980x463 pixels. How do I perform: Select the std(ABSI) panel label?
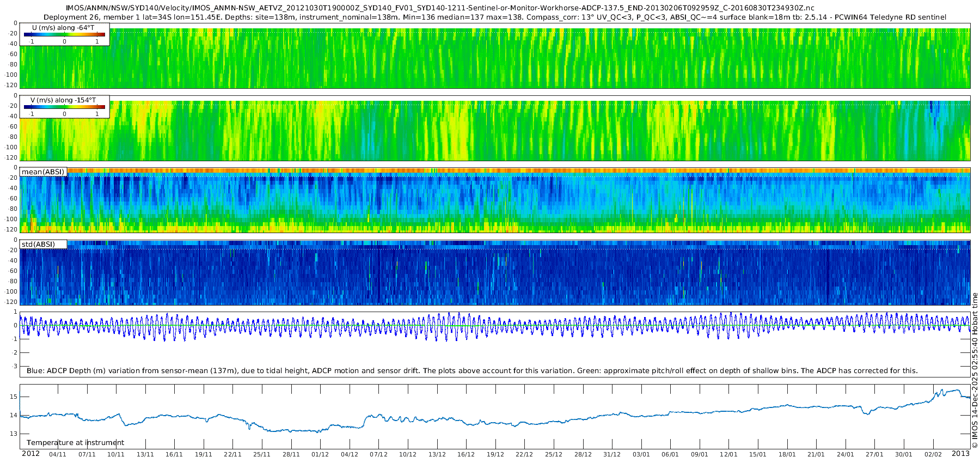[43, 245]
